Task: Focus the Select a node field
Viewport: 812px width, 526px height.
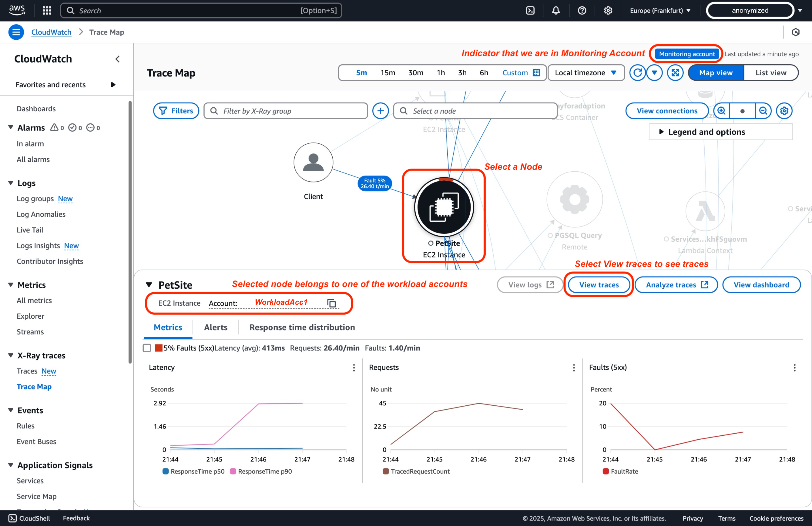Action: (x=475, y=111)
